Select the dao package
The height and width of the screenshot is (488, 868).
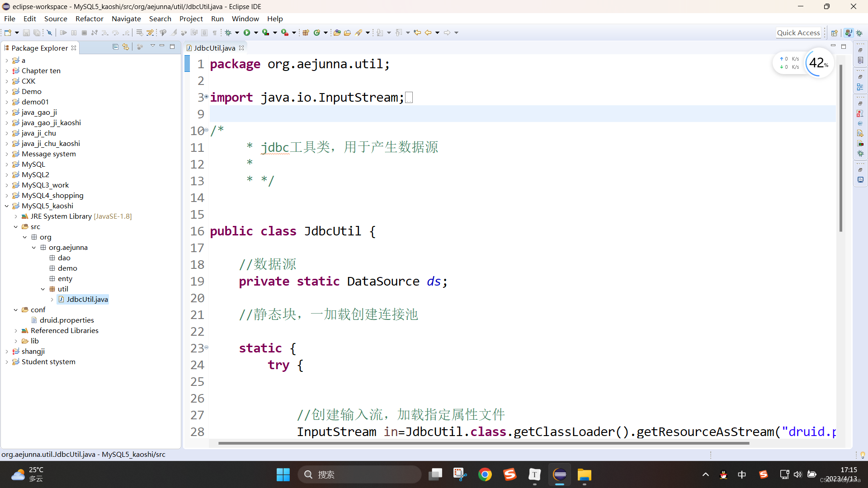pos(64,258)
